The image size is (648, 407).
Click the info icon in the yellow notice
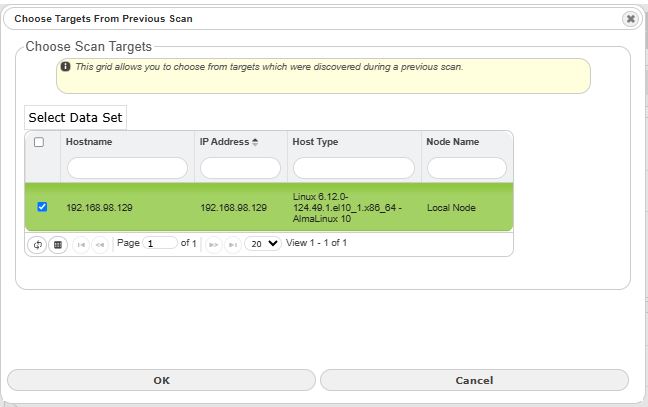[x=65, y=67]
